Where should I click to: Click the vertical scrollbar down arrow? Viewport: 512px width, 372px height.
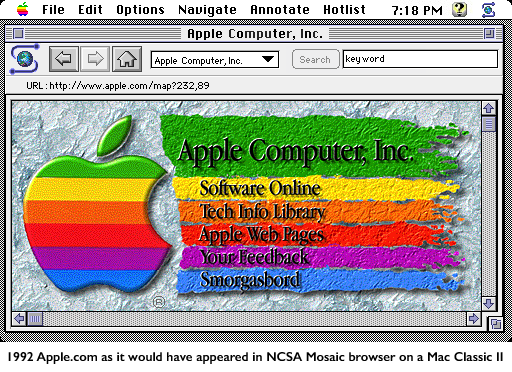(x=489, y=303)
